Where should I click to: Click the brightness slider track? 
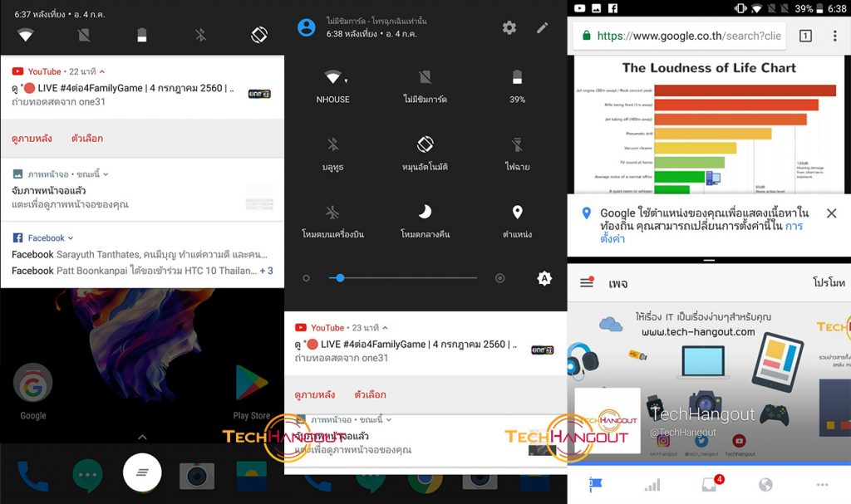tap(403, 278)
